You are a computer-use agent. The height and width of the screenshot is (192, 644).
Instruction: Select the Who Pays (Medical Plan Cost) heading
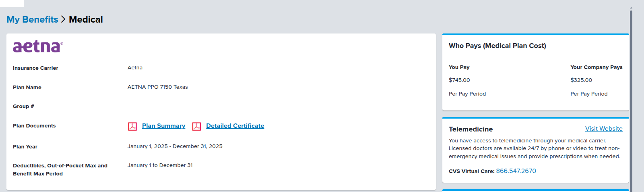click(497, 46)
